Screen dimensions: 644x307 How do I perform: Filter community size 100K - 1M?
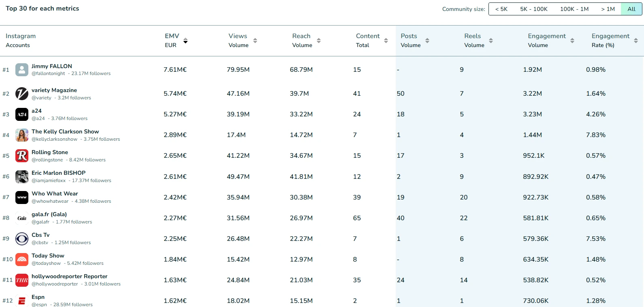(x=574, y=9)
